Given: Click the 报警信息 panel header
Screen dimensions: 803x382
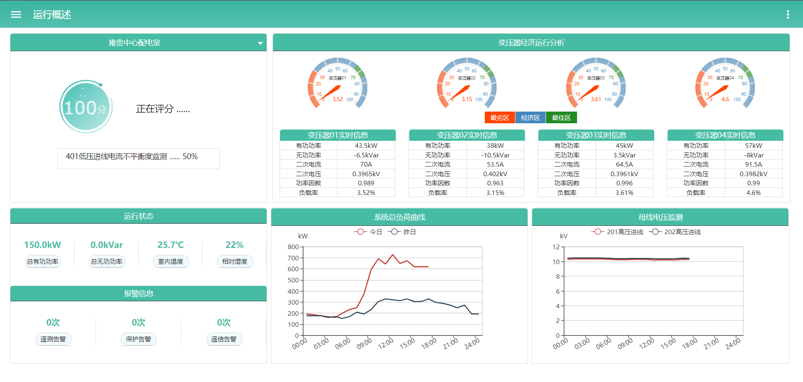Looking at the screenshot, I should point(138,293).
